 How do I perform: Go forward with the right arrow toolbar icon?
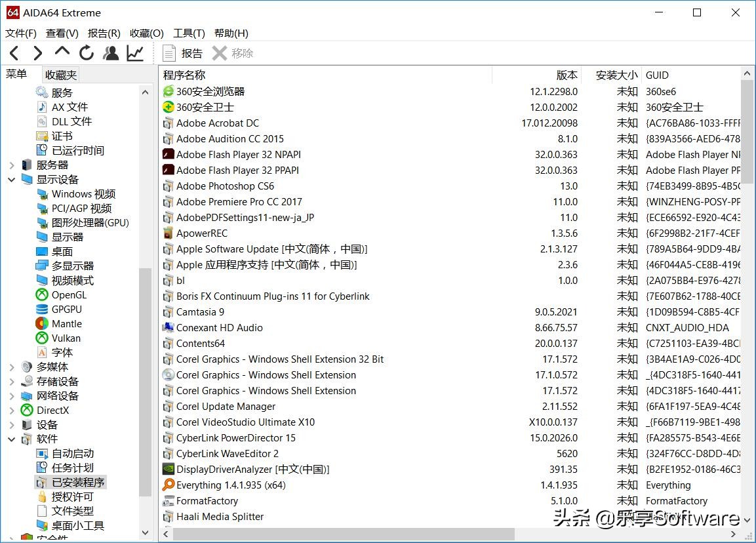click(x=37, y=53)
